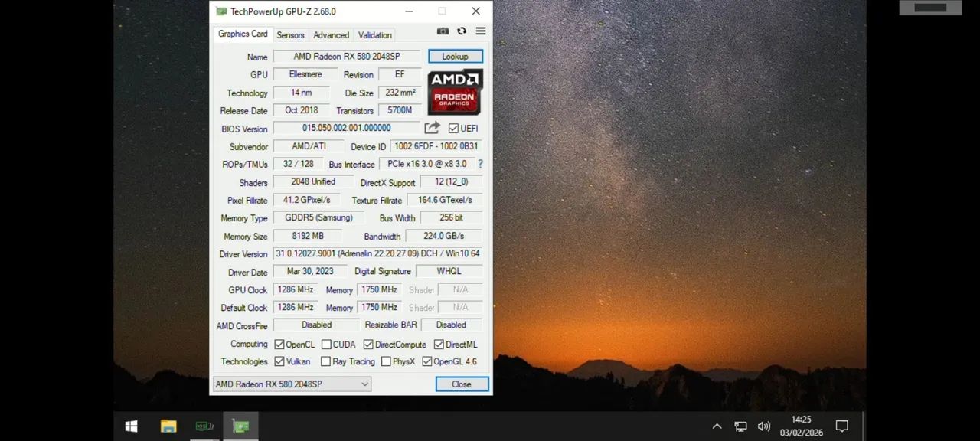Click the Pixel Fillrate value 41.2 GPixel/s
The image size is (980, 441).
pos(306,200)
